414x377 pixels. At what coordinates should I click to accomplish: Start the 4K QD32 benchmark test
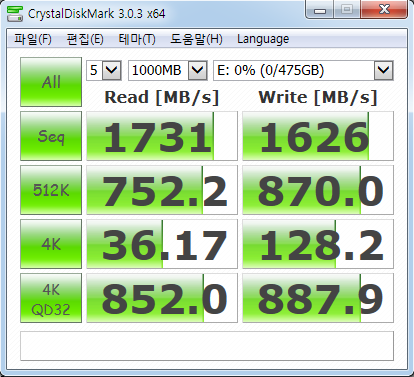pyautogui.click(x=51, y=298)
